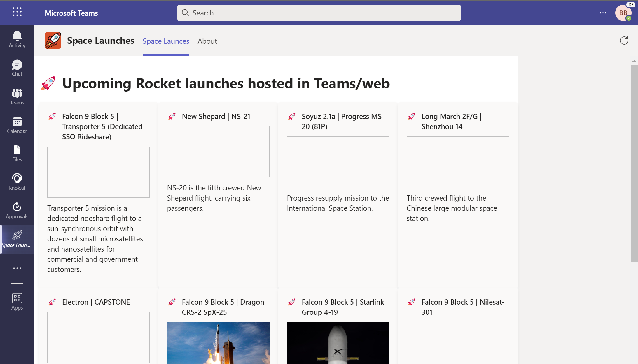
Task: Click 'Falcon 9 Block 5 | Starlink Group 4-19' title
Action: (343, 307)
